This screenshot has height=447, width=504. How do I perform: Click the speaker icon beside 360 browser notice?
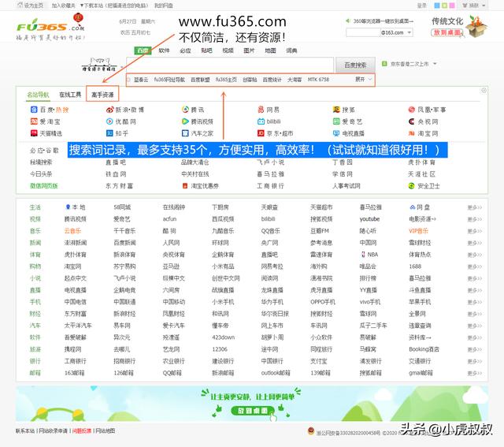[x=348, y=21]
